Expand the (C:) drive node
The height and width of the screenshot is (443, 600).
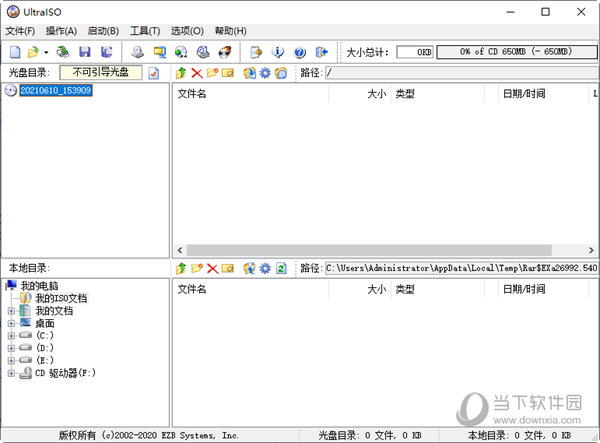[x=11, y=336]
